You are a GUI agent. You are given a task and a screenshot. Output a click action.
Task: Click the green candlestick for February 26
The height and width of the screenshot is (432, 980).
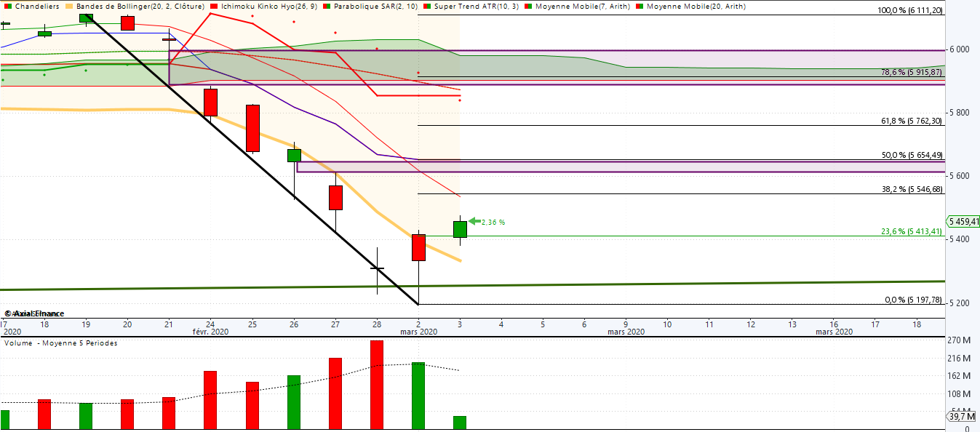click(294, 155)
